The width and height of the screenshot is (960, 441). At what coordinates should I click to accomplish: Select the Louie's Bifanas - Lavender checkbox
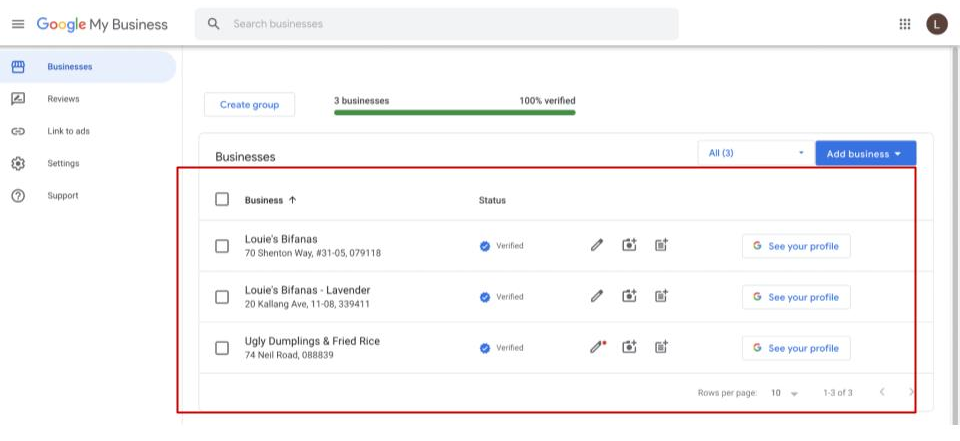click(222, 297)
